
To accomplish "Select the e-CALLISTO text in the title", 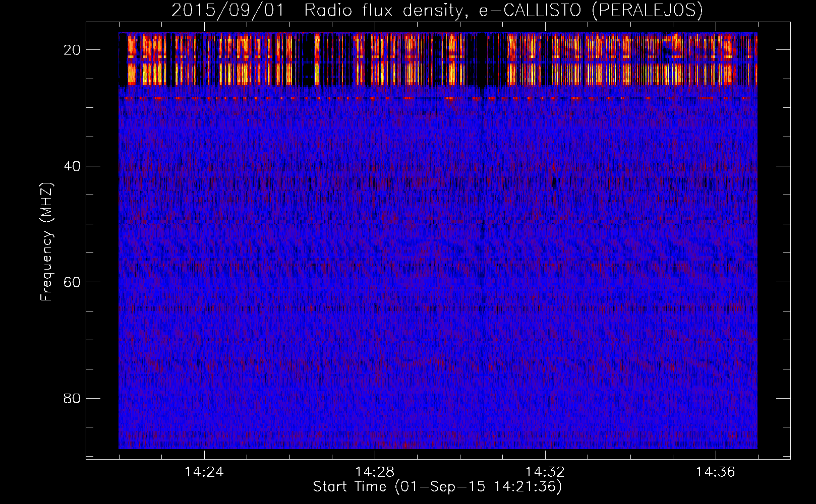I will click(x=530, y=11).
